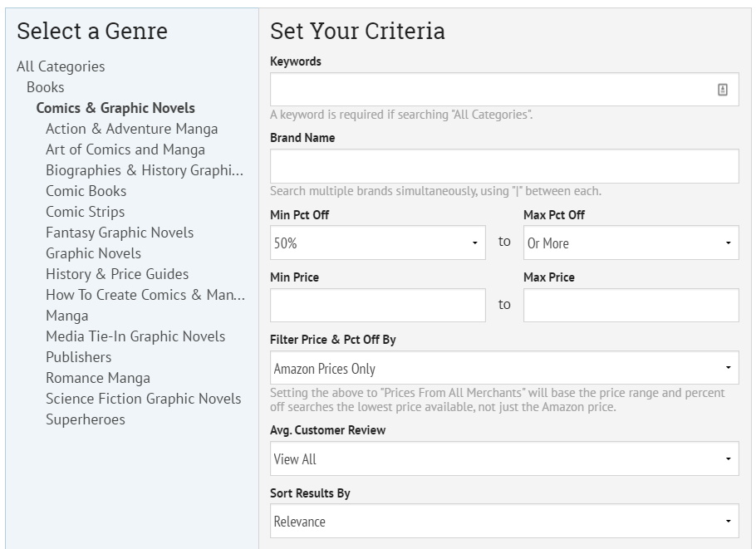Focus the Min Price input box
The width and height of the screenshot is (756, 549).
click(377, 306)
